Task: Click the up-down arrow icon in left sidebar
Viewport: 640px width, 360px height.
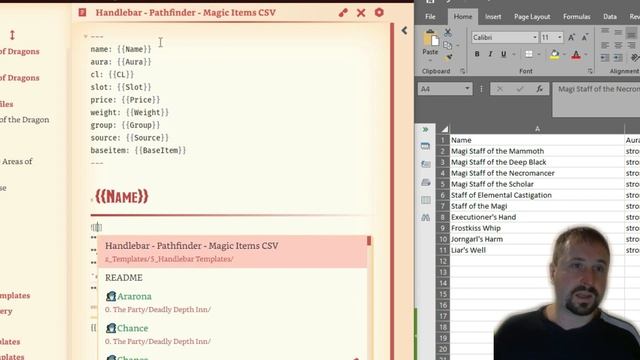Action: coord(12,35)
